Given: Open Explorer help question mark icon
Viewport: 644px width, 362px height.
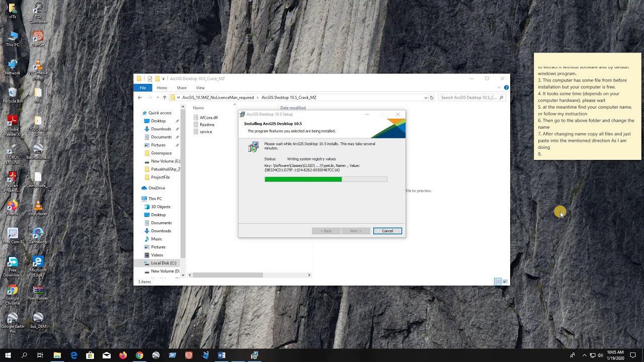Looking at the screenshot, I should 506,87.
